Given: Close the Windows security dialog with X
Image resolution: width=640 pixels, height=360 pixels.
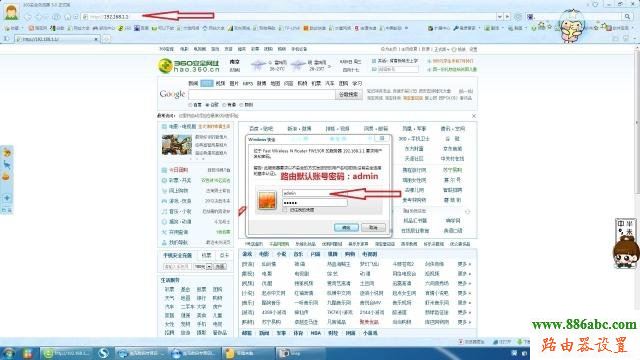Looking at the screenshot, I should click(382, 139).
